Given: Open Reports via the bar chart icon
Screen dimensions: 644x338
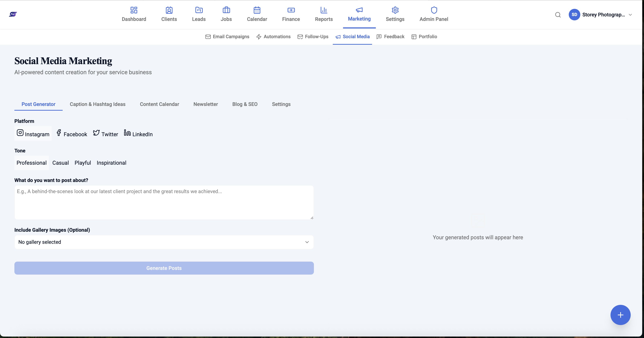Looking at the screenshot, I should point(324,10).
